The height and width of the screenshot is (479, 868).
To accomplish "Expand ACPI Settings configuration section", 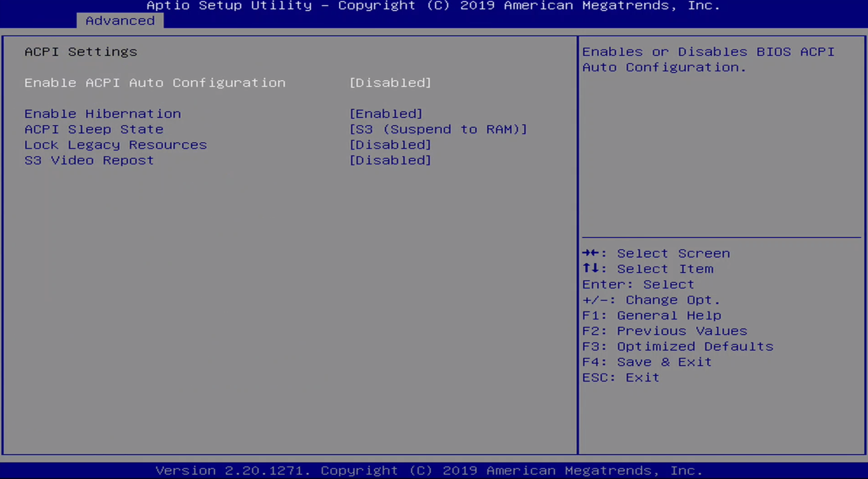I will (x=80, y=51).
